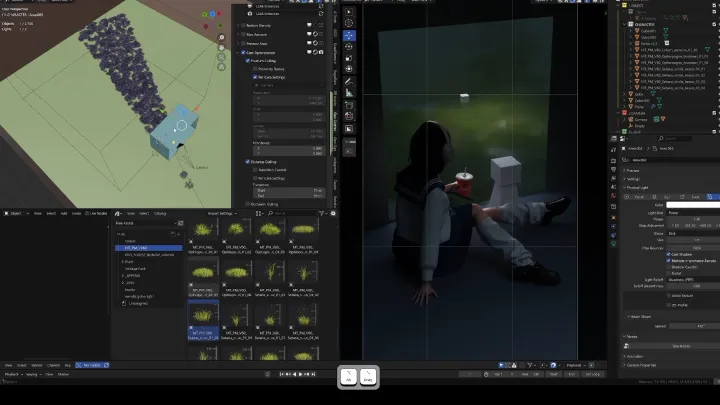The width and height of the screenshot is (720, 405).
Task: Open the Object type dropdown in node editor
Action: click(x=17, y=213)
